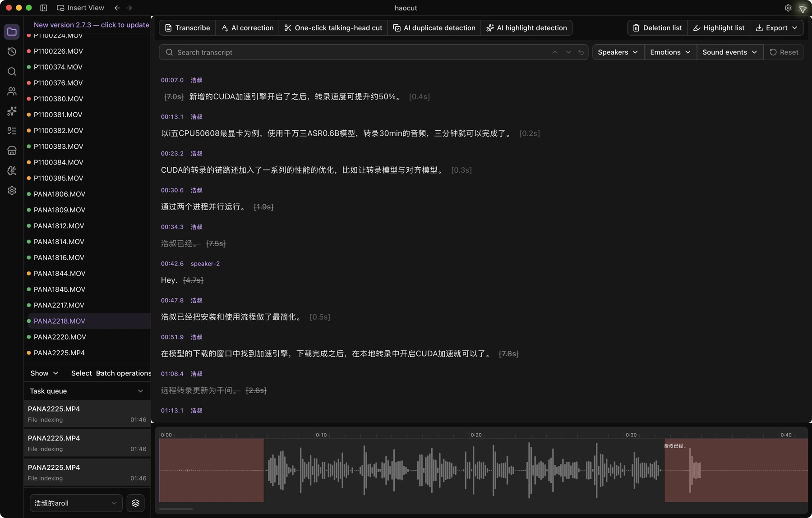The width and height of the screenshot is (812, 518).
Task: Run AI duplicate detection
Action: coord(434,28)
